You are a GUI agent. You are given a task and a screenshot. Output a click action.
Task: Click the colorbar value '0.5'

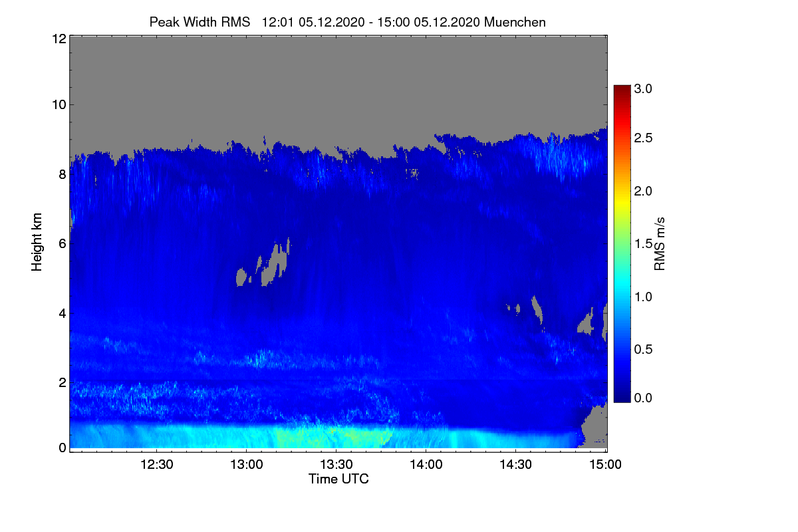[x=643, y=350]
